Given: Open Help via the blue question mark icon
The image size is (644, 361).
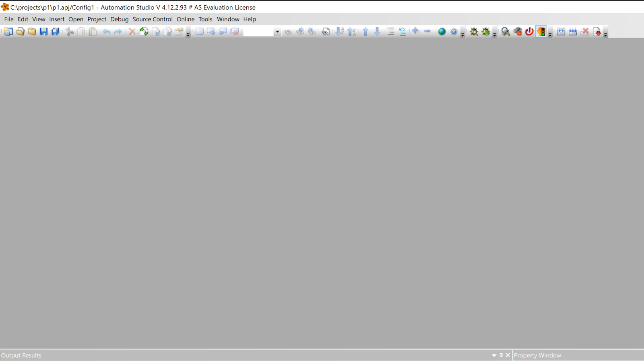Looking at the screenshot, I should [x=454, y=31].
